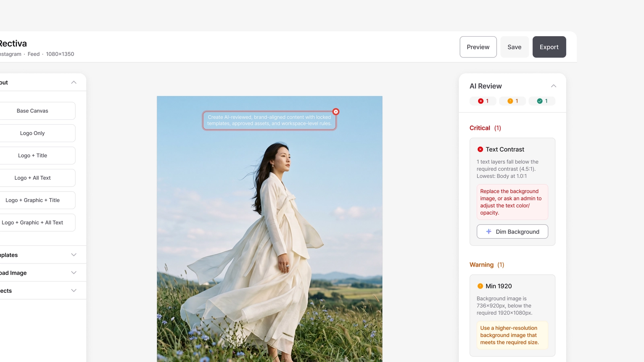Collapse the layout section chevron
The height and width of the screenshot is (362, 644).
[74, 82]
